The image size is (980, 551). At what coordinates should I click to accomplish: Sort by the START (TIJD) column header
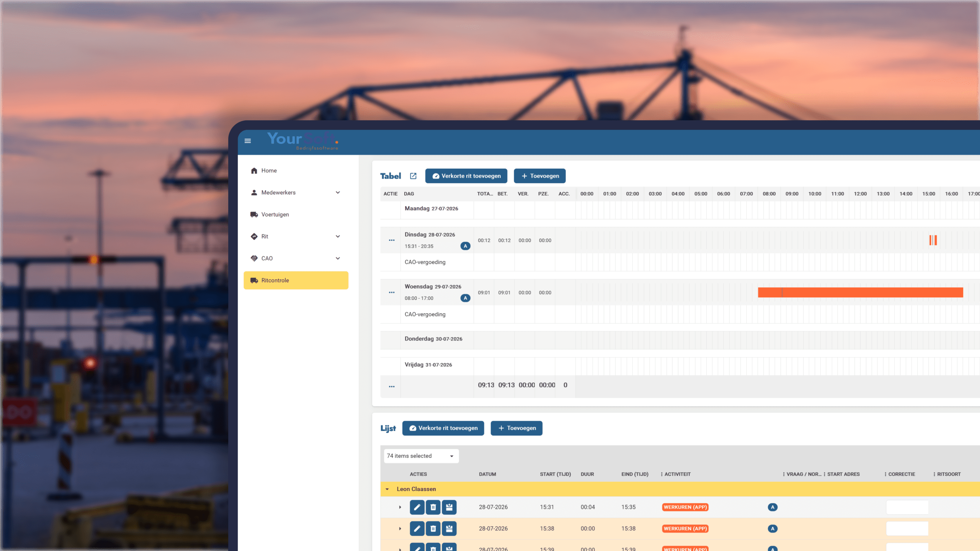pyautogui.click(x=555, y=474)
